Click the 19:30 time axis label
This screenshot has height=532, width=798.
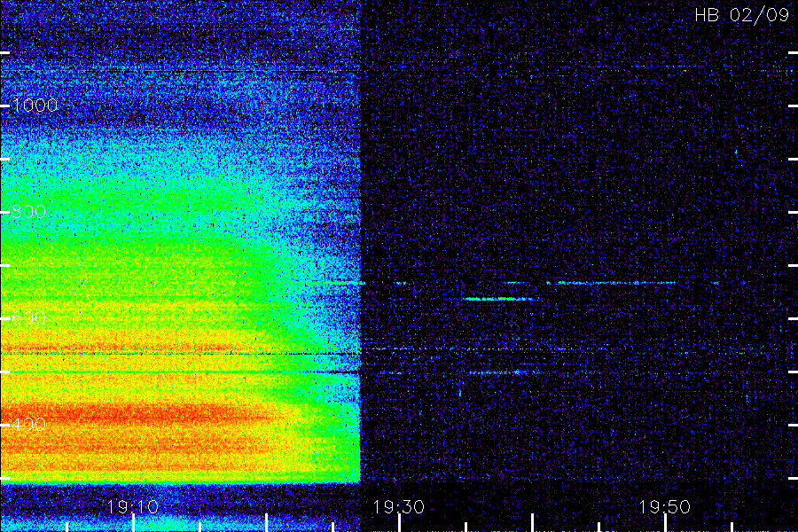(x=399, y=507)
